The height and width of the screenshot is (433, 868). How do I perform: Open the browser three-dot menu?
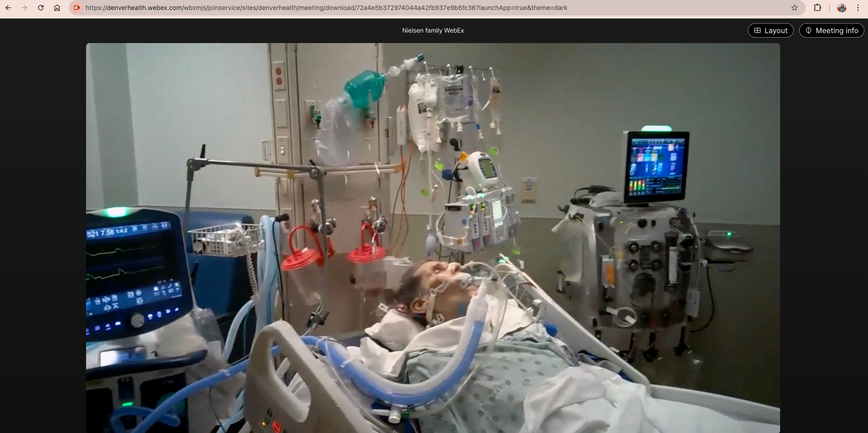coord(858,8)
